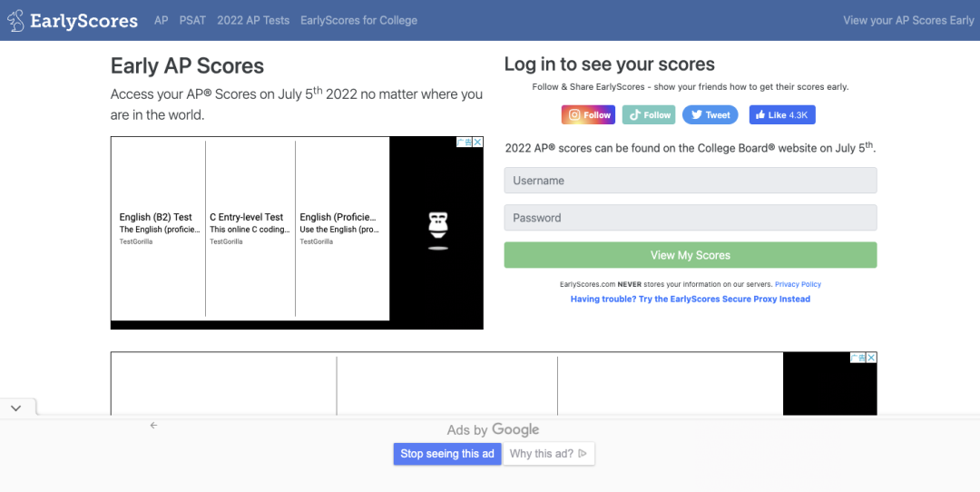Focus the Username input field
The width and height of the screenshot is (980, 492).
pos(691,180)
